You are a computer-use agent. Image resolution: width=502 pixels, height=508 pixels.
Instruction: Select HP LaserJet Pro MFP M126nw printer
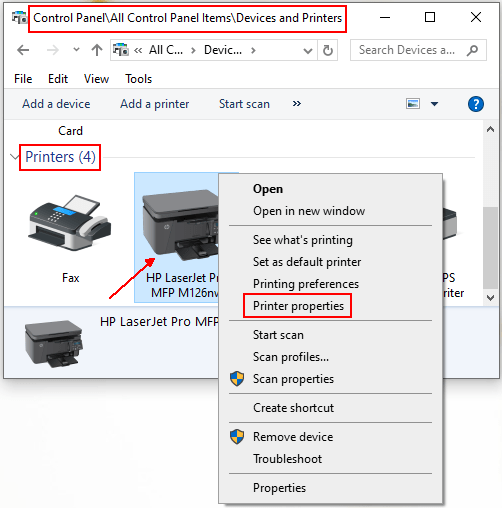pos(177,237)
